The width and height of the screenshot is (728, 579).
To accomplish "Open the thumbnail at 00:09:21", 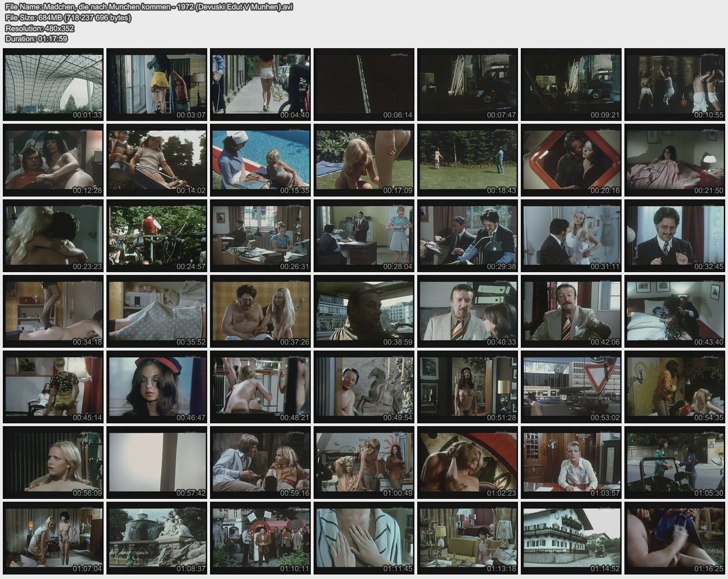I will [x=571, y=85].
